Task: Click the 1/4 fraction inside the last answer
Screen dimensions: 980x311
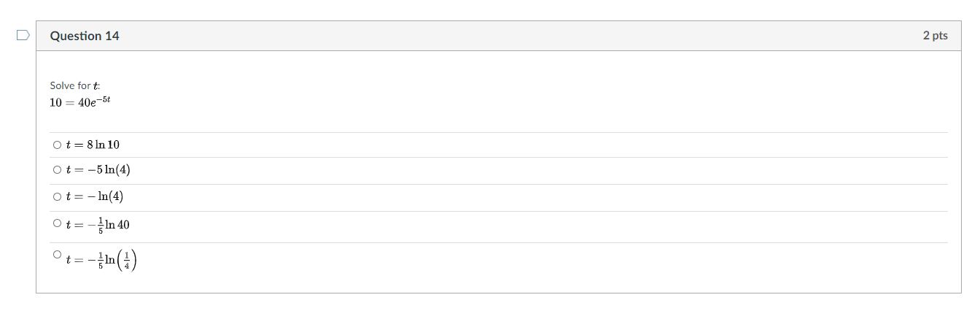Action: pyautogui.click(x=127, y=260)
